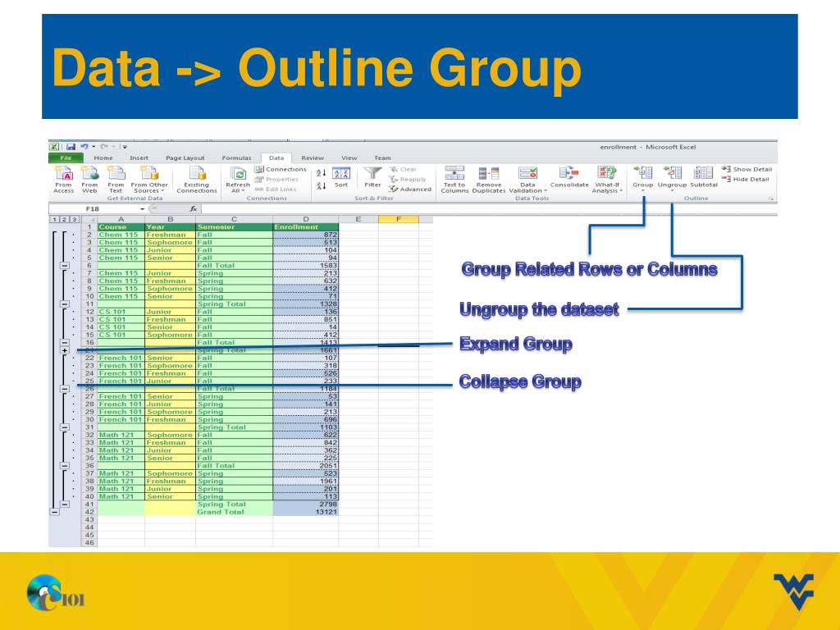840x630 pixels.
Task: Open the Outline group dialog launcher
Action: (771, 199)
